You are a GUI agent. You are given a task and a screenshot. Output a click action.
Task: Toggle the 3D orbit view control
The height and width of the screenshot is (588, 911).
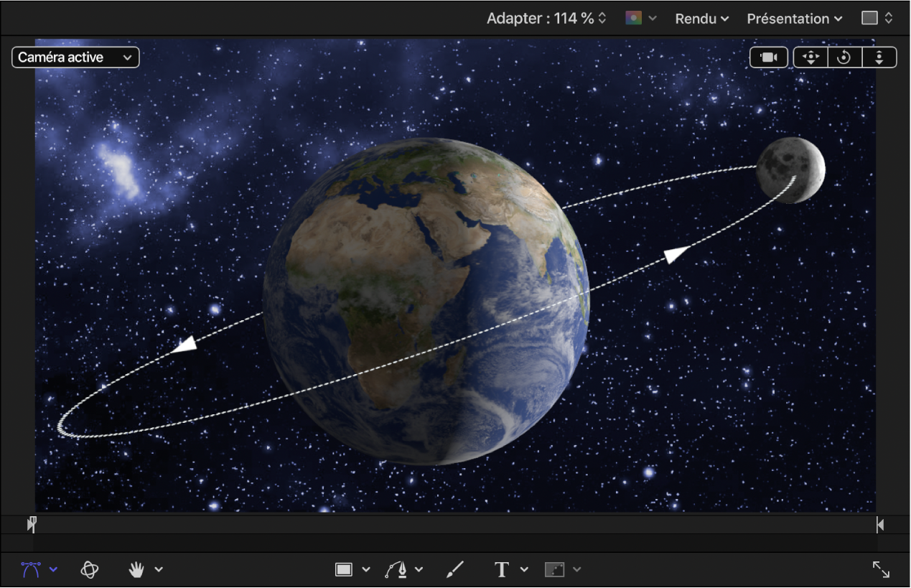(844, 57)
